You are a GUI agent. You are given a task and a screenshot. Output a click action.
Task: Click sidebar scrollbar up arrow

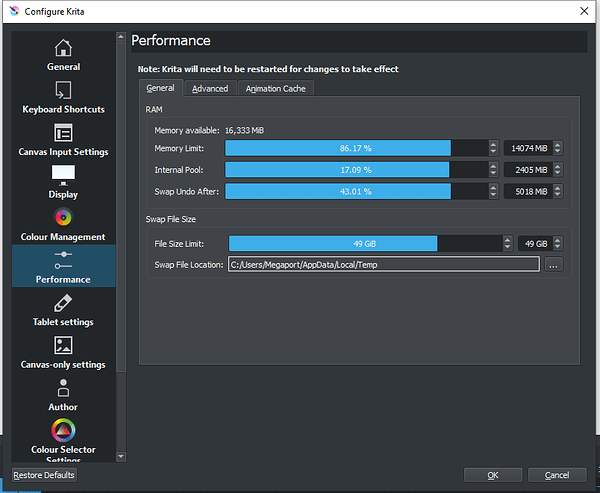(x=121, y=37)
